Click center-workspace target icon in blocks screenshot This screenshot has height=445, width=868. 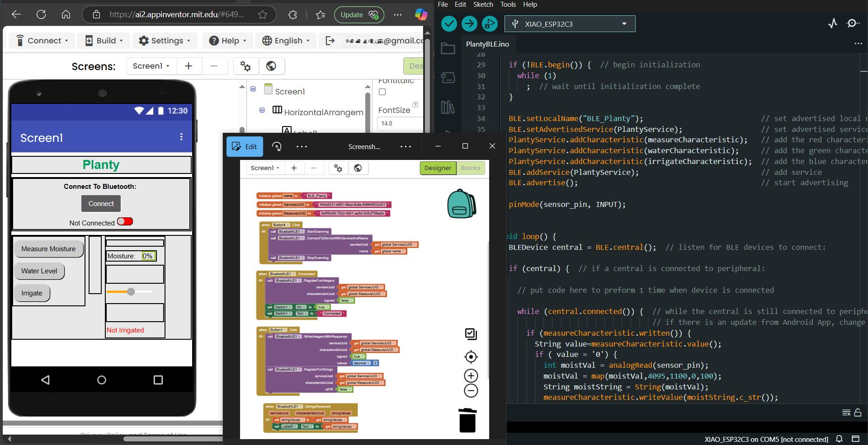(471, 357)
